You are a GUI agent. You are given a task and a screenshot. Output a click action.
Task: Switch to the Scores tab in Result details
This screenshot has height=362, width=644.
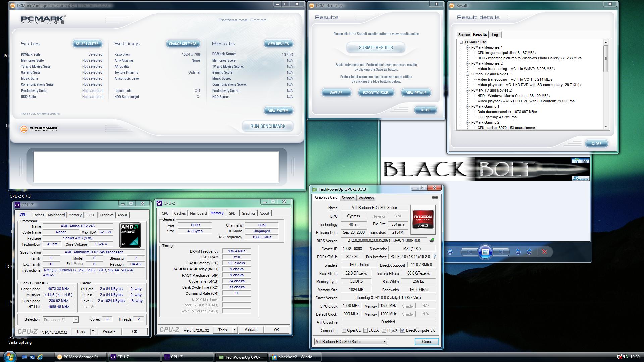point(464,35)
